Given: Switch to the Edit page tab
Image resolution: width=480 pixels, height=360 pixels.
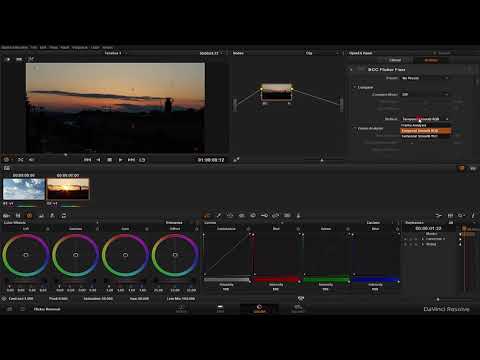Looking at the screenshot, I should [220, 309].
